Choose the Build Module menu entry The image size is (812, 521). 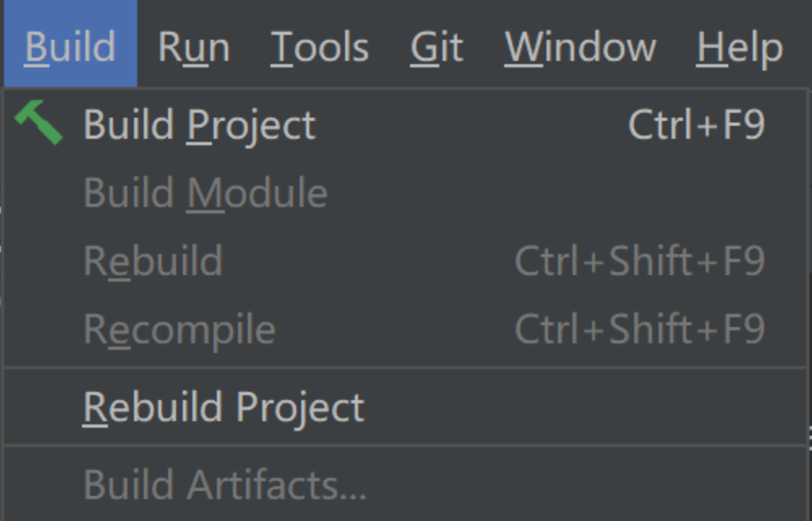[x=205, y=194]
